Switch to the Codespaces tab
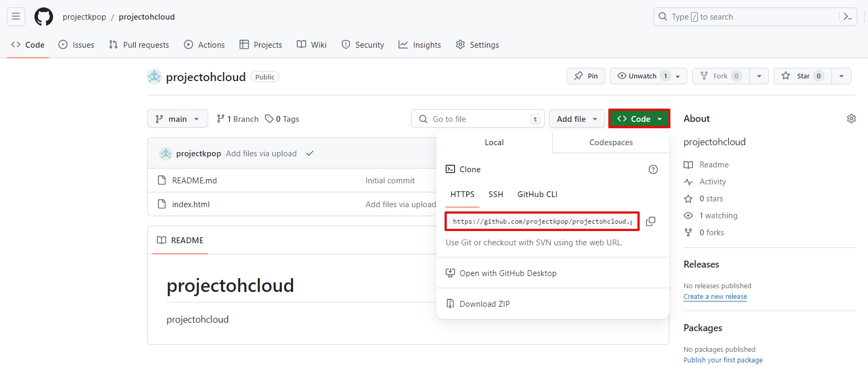 611,142
